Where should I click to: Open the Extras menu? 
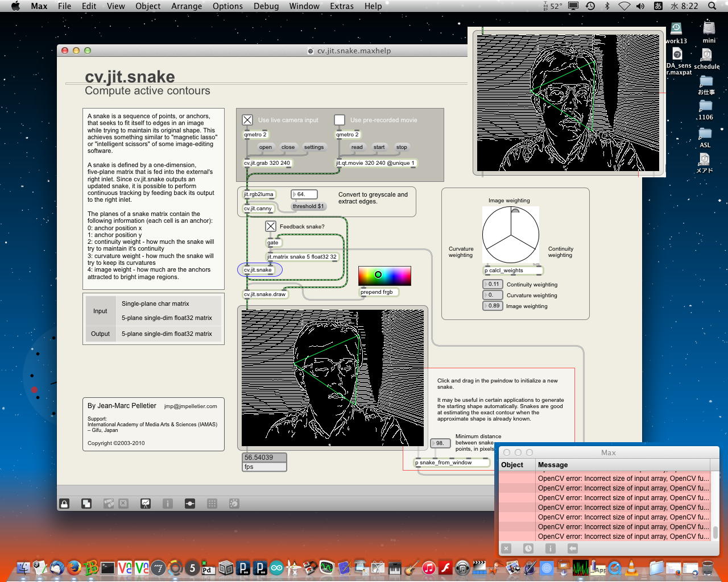click(341, 6)
